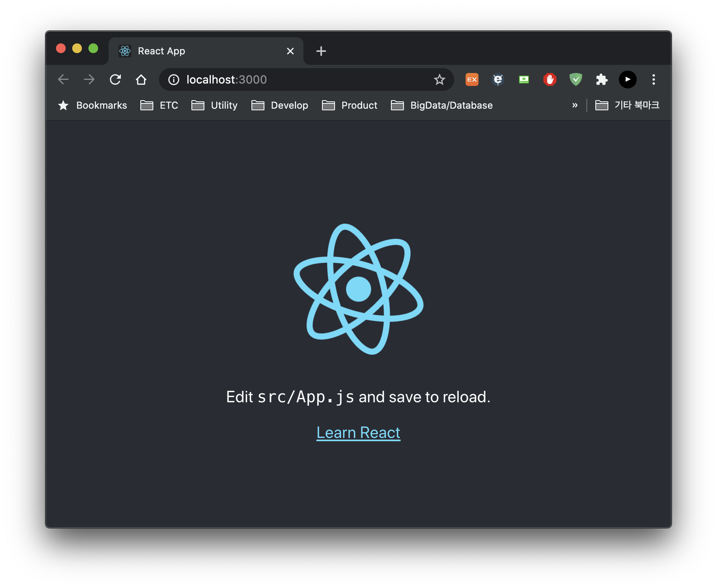Click the green window zoom button
Image resolution: width=717 pixels, height=588 pixels.
click(93, 48)
